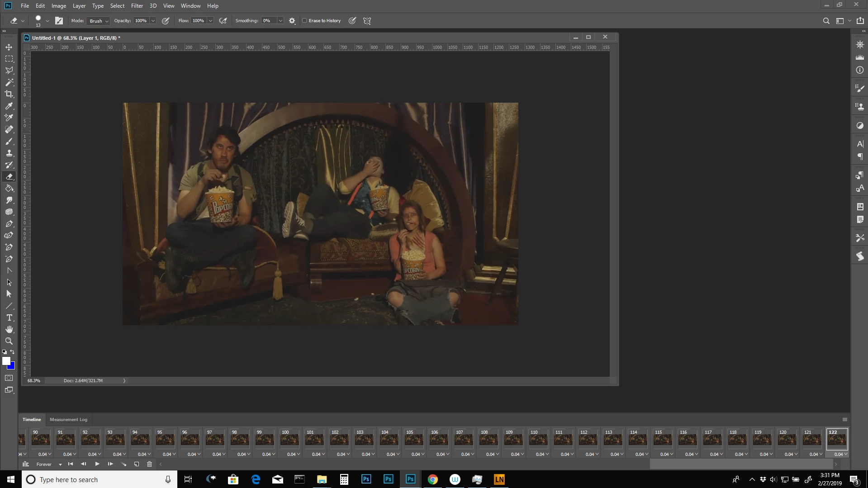Expand the Smoothing value dropdown
This screenshot has width=868, height=488.
(280, 21)
